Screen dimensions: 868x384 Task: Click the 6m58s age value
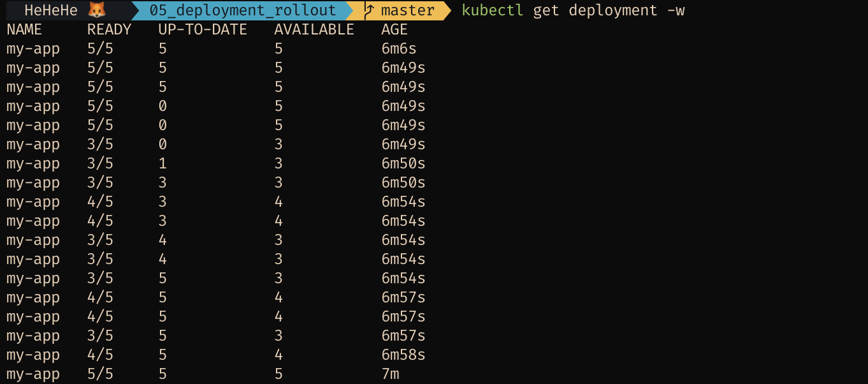click(x=403, y=355)
